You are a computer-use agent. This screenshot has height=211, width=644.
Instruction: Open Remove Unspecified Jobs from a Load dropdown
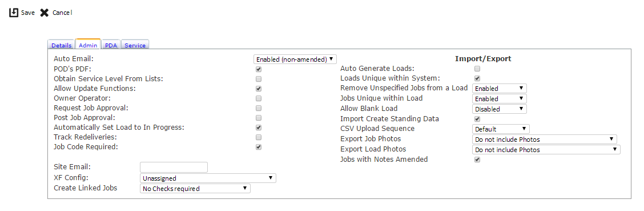pyautogui.click(x=500, y=89)
